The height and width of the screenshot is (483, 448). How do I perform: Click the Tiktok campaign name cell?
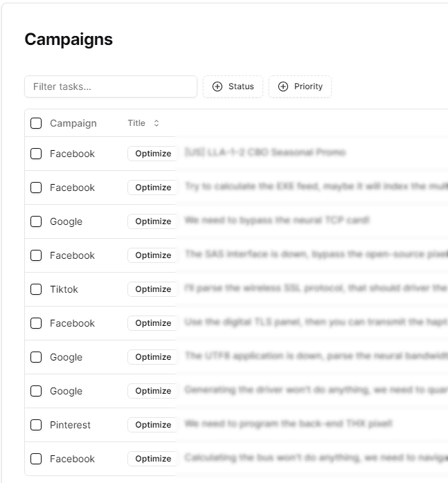pos(64,289)
